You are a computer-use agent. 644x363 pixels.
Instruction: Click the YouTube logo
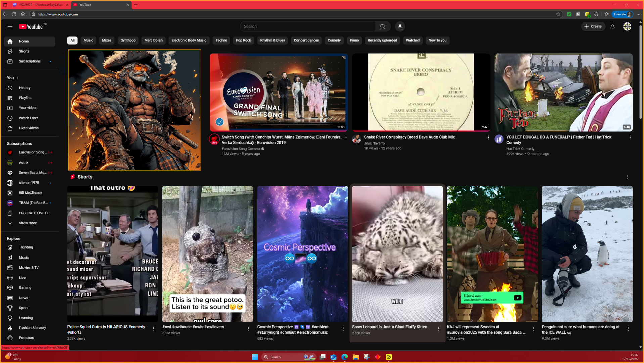pyautogui.click(x=31, y=27)
